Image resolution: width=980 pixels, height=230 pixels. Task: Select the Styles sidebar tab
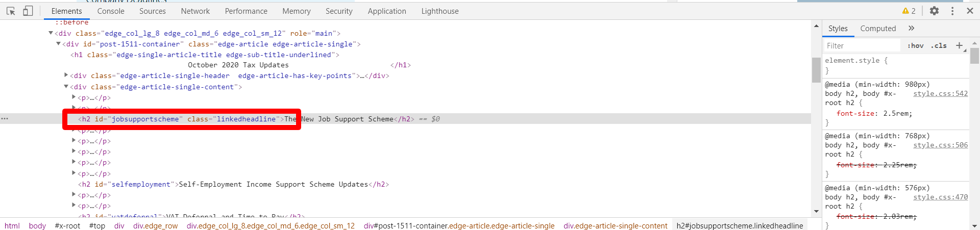point(838,29)
